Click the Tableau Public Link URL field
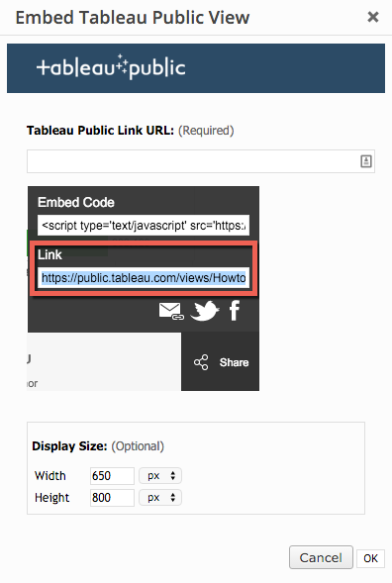The width and height of the screenshot is (392, 583). pyautogui.click(x=201, y=161)
